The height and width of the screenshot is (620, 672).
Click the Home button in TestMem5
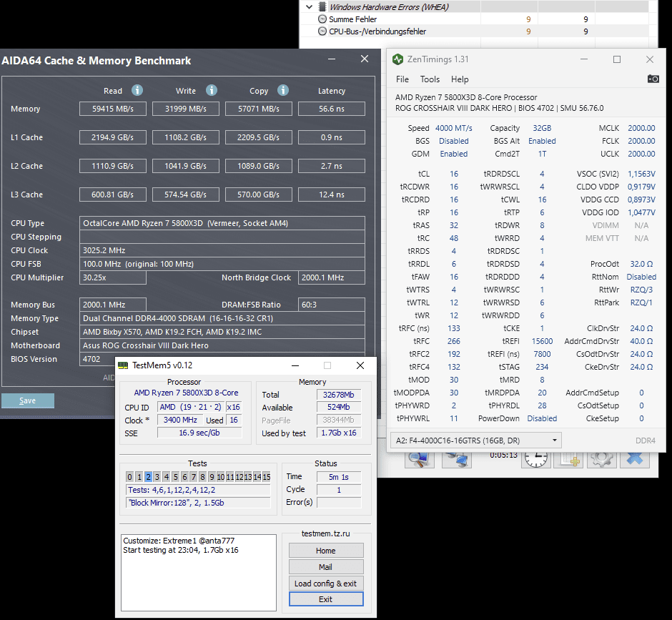pos(326,551)
